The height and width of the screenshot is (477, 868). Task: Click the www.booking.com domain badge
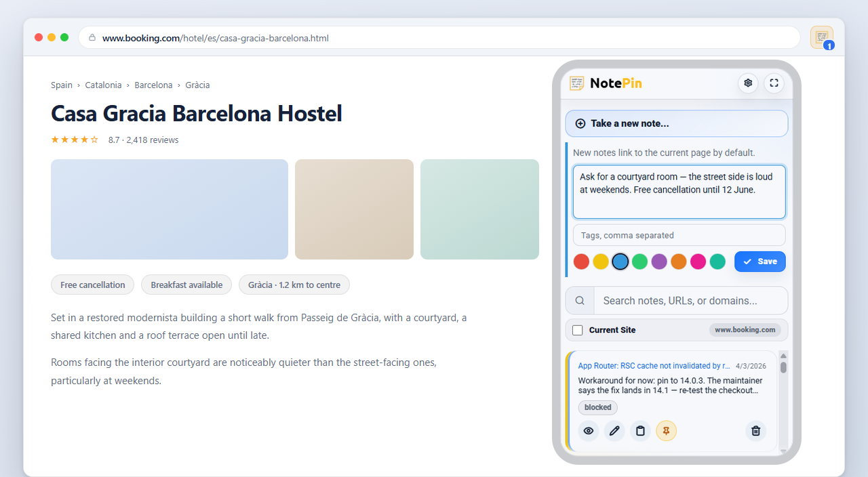(x=745, y=330)
